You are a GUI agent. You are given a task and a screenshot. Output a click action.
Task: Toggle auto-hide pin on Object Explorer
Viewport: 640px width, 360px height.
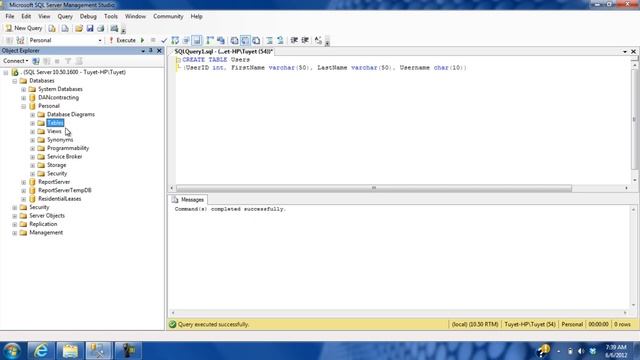pyautogui.click(x=151, y=51)
